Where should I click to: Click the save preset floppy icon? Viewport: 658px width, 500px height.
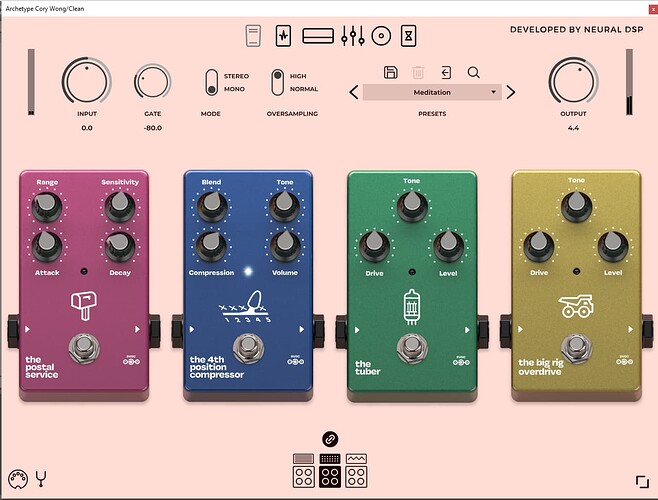[391, 72]
